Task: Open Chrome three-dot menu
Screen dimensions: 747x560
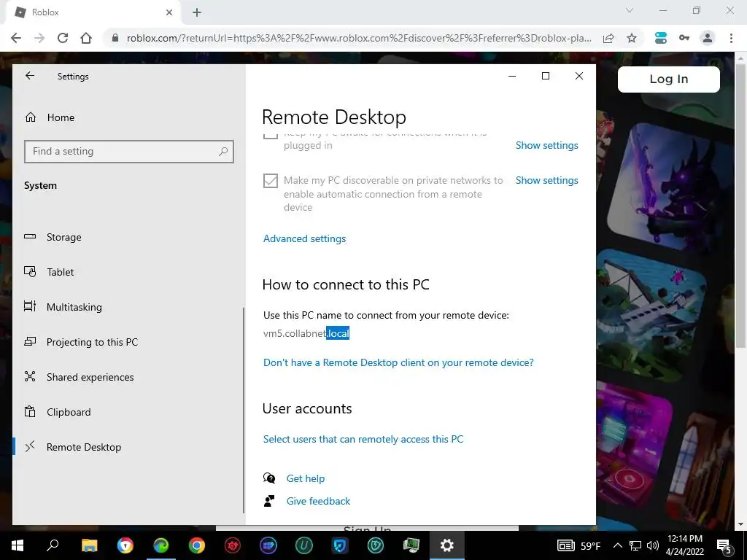Action: 731,38
